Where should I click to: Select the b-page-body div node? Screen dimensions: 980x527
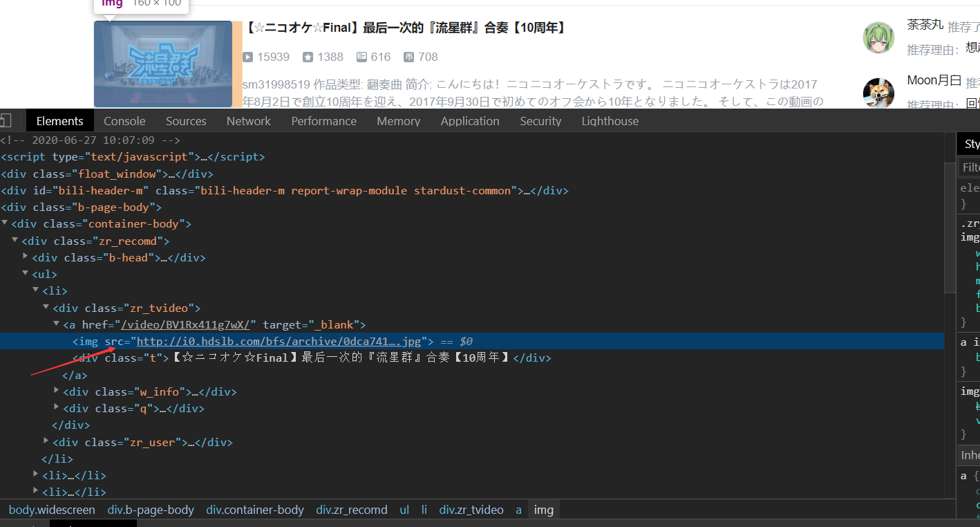click(81, 207)
